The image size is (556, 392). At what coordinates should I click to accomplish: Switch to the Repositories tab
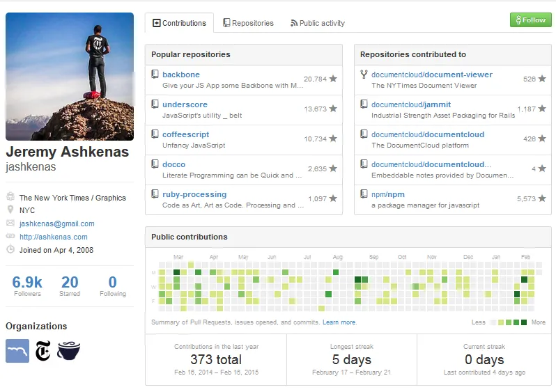coord(248,23)
